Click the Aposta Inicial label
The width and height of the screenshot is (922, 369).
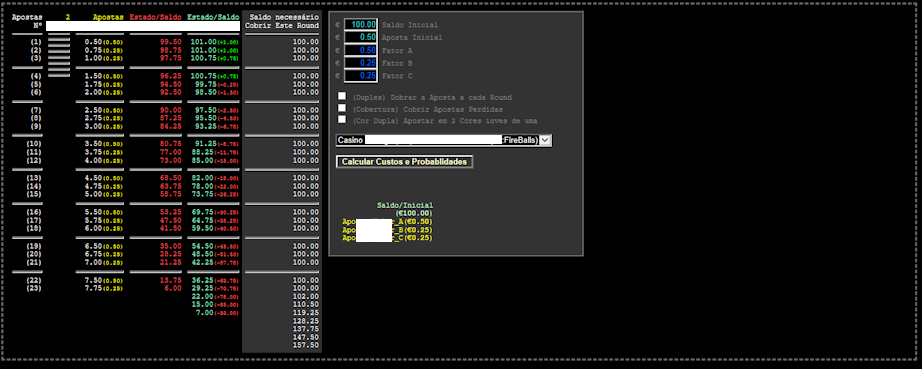412,38
